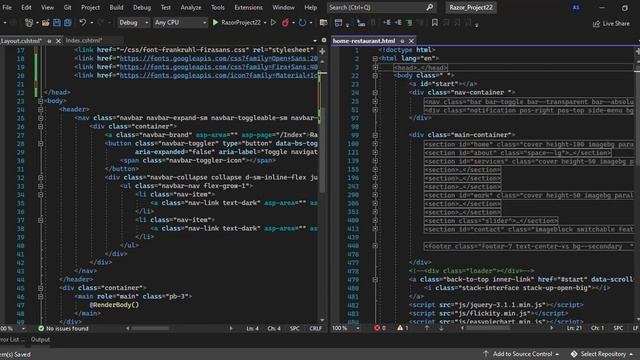640x360 pixels.
Task: Click the red error count icon
Action: (x=377, y=328)
